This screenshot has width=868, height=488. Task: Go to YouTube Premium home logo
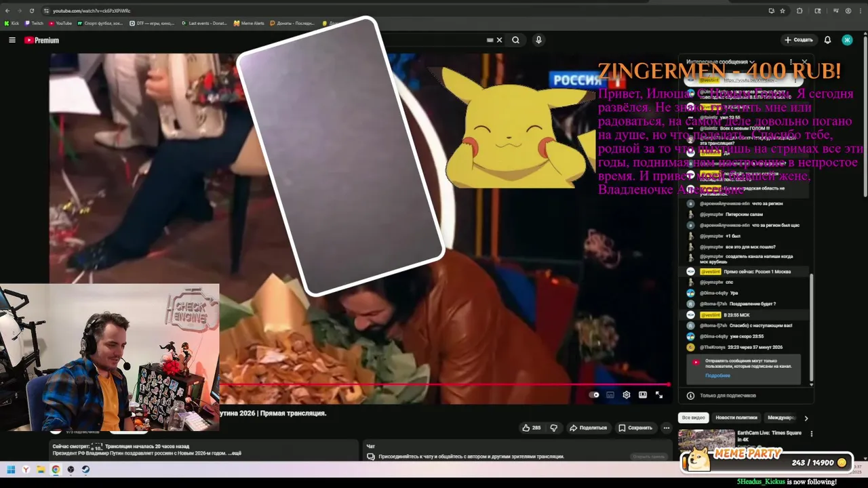pos(41,40)
